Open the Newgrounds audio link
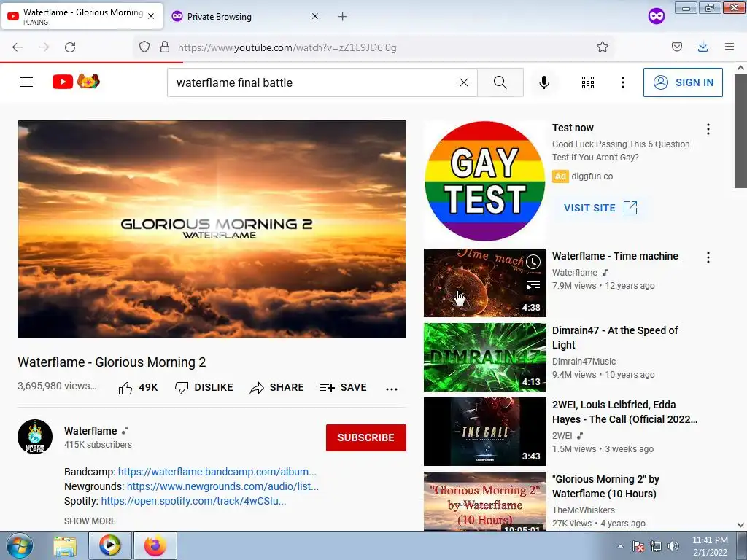 coord(222,486)
